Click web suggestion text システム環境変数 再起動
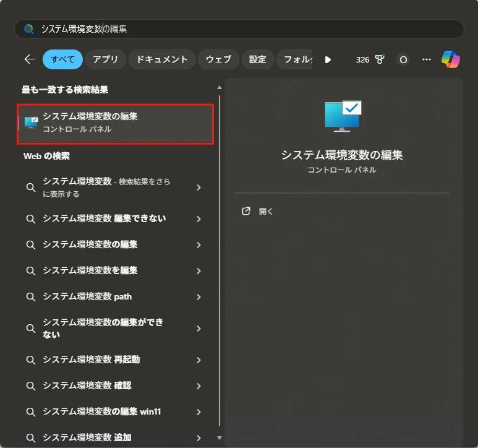 [x=92, y=360]
